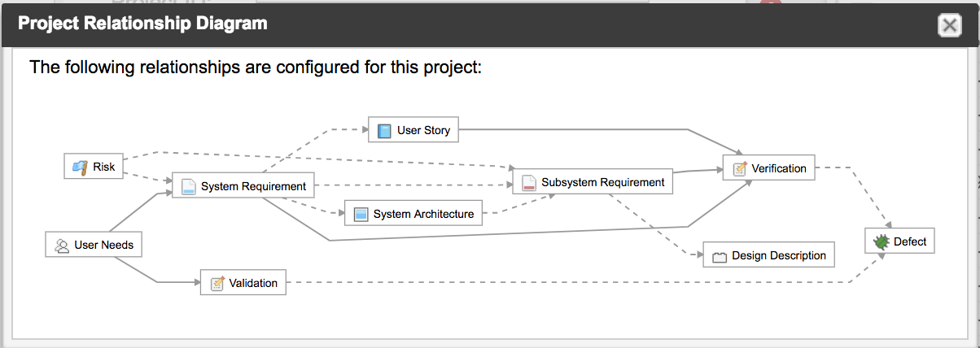This screenshot has height=348, width=980.
Task: Click the Subsystem Requirement red document icon
Action: click(x=528, y=182)
